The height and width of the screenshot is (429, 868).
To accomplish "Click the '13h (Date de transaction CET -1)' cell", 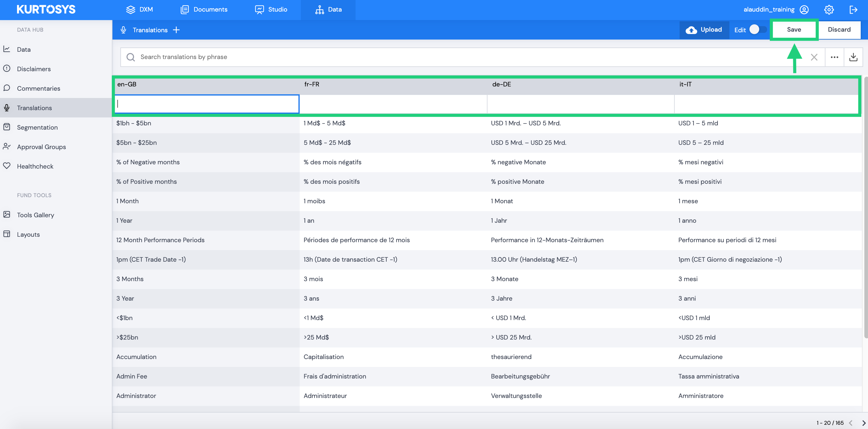I will pos(393,260).
